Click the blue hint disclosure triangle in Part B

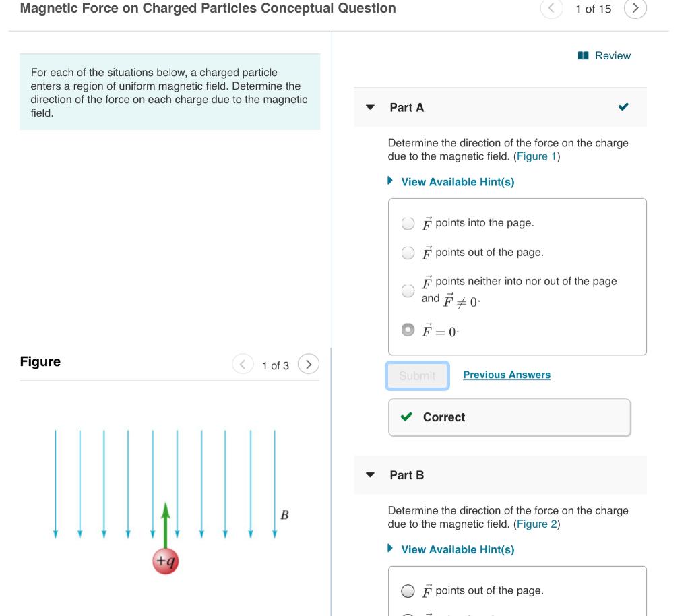(390, 549)
